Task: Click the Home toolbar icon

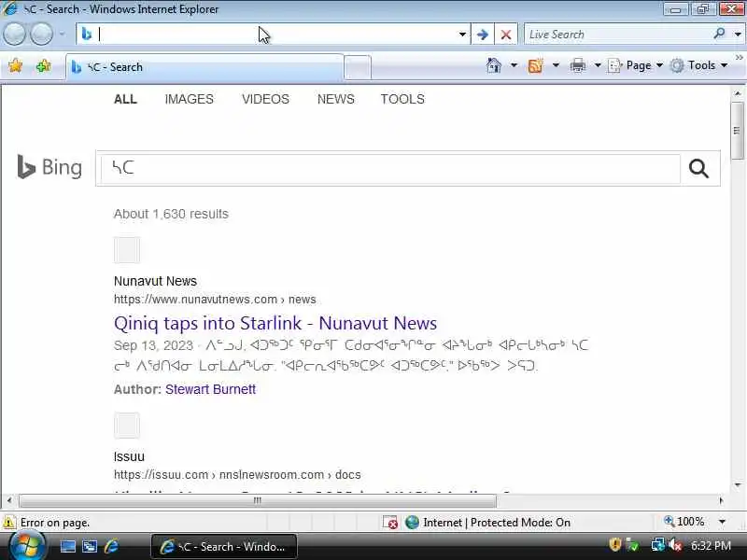Action: click(x=494, y=65)
